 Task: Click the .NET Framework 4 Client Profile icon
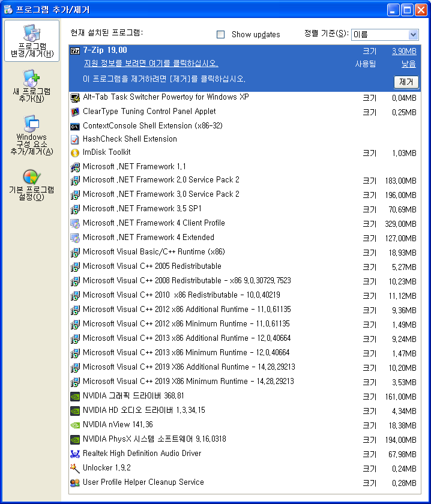[75, 223]
